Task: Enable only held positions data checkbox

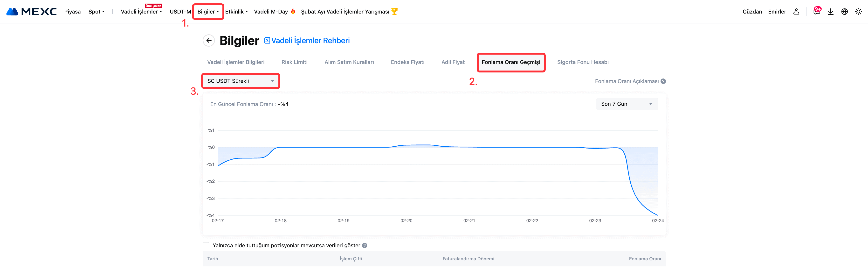Action: pos(206,245)
